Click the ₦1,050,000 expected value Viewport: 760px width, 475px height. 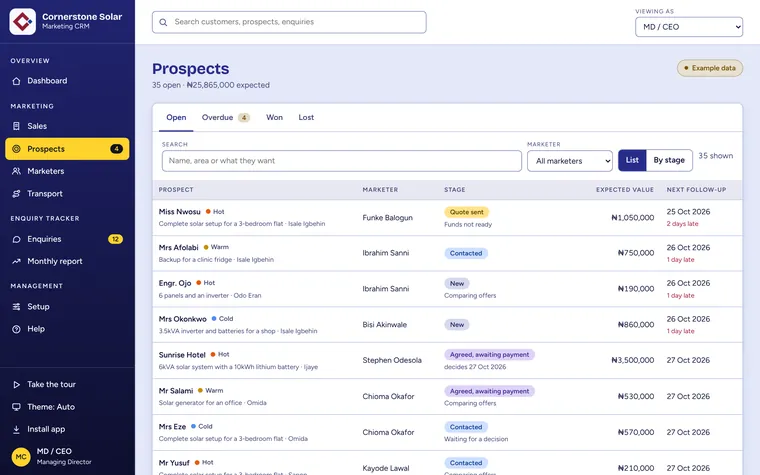pos(633,218)
